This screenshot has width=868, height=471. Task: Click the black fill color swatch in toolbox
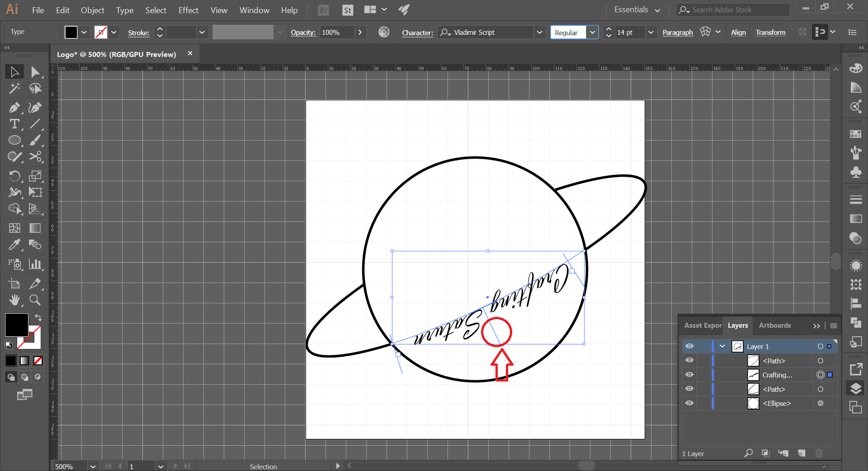click(x=17, y=325)
